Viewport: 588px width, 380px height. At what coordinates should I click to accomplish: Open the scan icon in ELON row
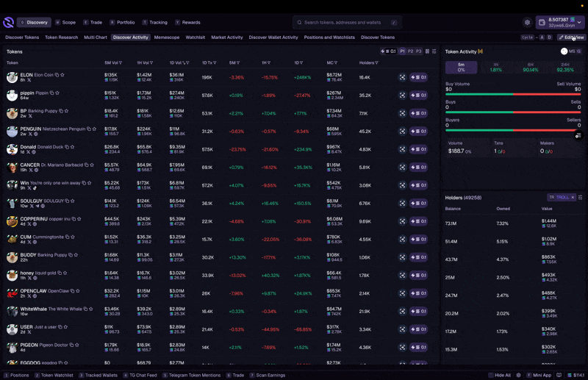pyautogui.click(x=402, y=77)
